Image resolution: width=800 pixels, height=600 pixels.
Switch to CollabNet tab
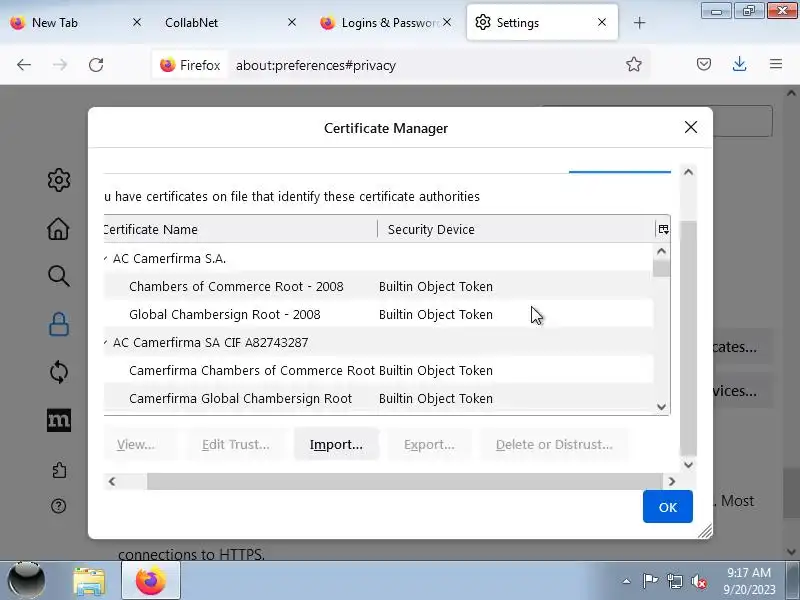click(x=228, y=22)
